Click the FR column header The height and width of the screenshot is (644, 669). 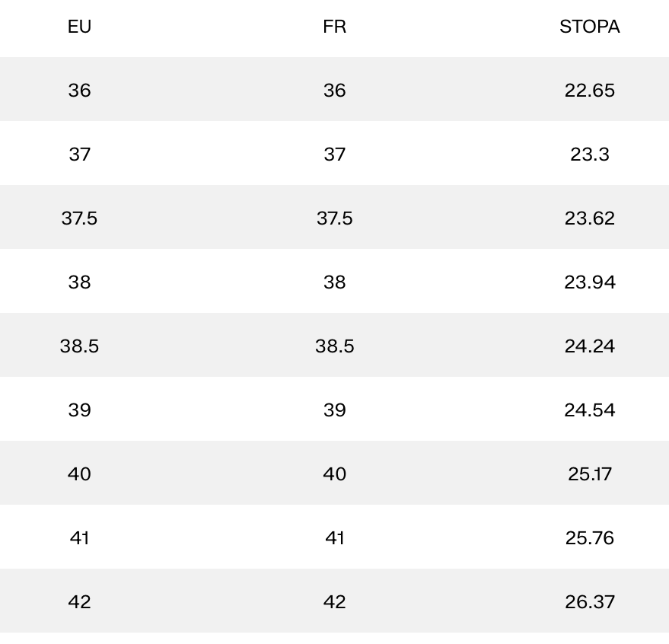point(334,27)
